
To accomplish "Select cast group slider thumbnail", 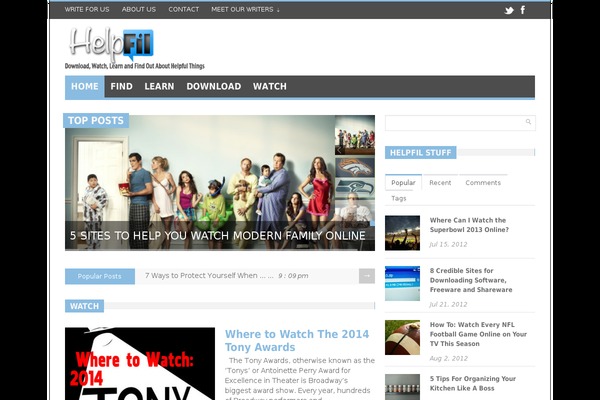I will (x=355, y=135).
